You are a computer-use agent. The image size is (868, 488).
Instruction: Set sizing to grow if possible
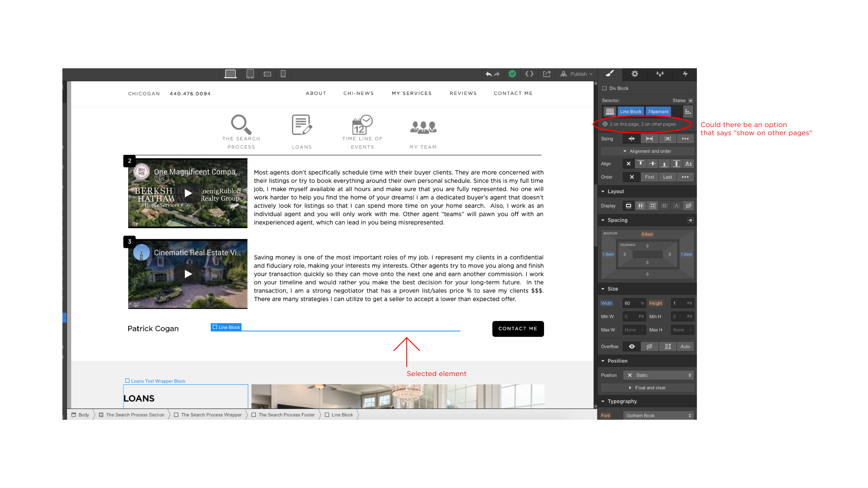click(649, 139)
